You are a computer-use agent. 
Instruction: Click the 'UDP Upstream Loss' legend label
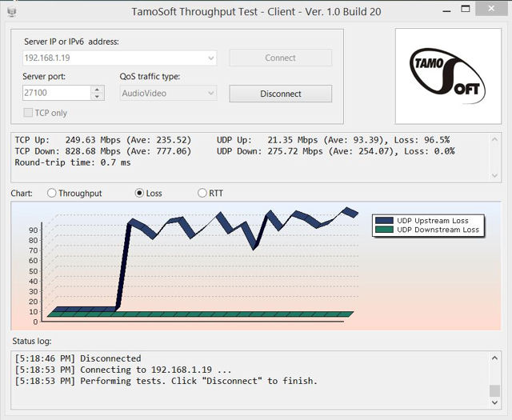433,221
